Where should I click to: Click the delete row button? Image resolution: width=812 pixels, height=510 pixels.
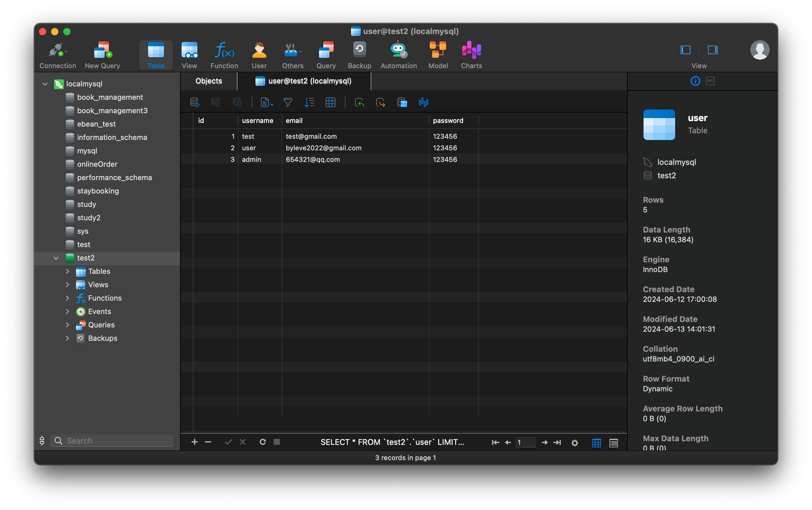click(x=208, y=442)
